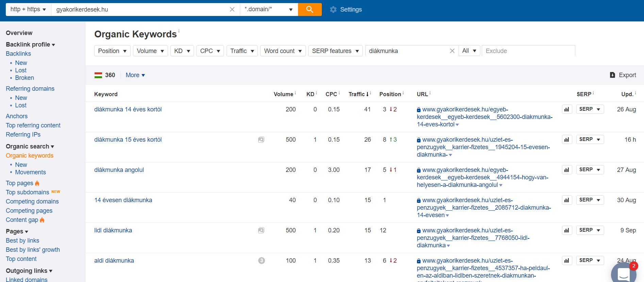Expand URL arrow for diákmunka angolul row

pyautogui.click(x=501, y=185)
